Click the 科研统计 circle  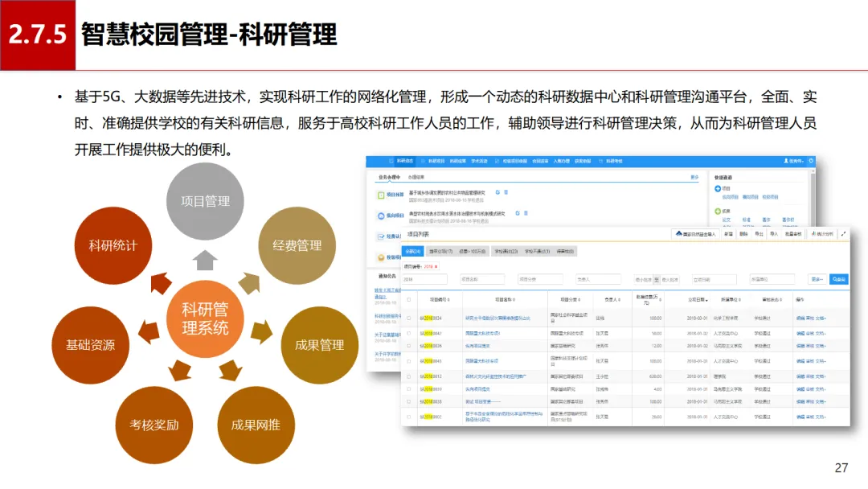click(x=113, y=245)
